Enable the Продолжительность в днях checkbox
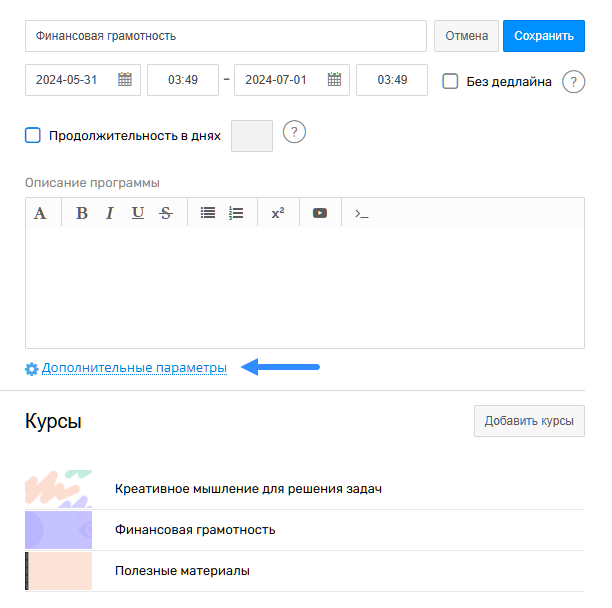 (x=33, y=135)
